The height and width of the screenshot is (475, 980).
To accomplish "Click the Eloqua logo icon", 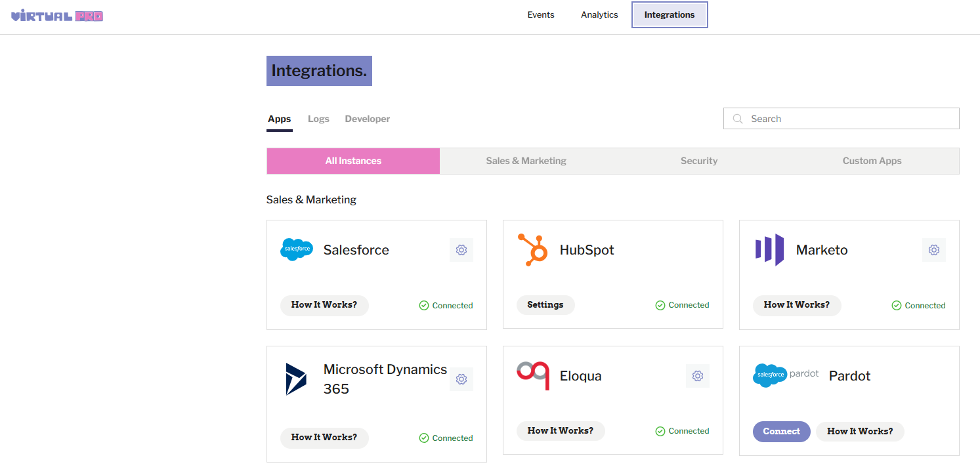I will [533, 376].
